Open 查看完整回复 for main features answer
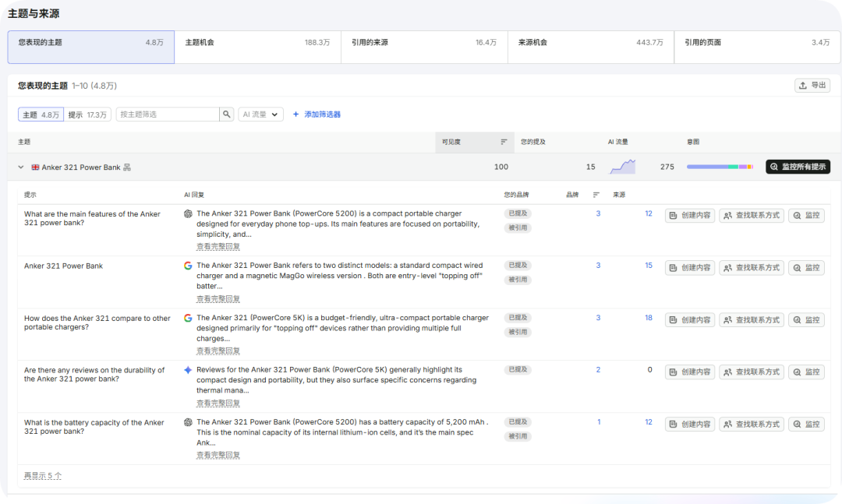The image size is (842, 504). click(x=218, y=246)
